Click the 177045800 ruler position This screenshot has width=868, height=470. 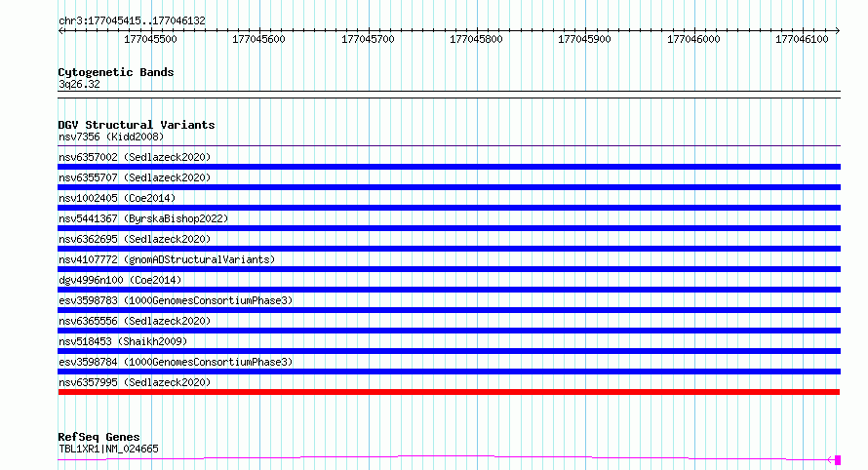[x=476, y=39]
